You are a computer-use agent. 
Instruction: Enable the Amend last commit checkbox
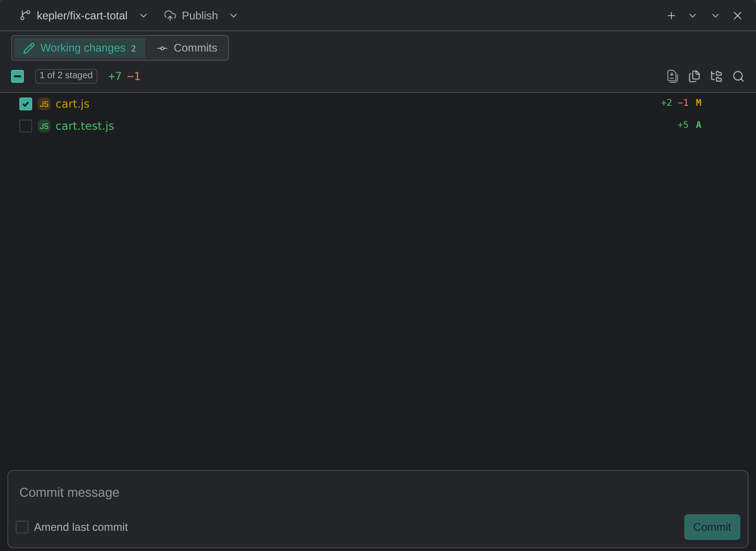coord(22,527)
